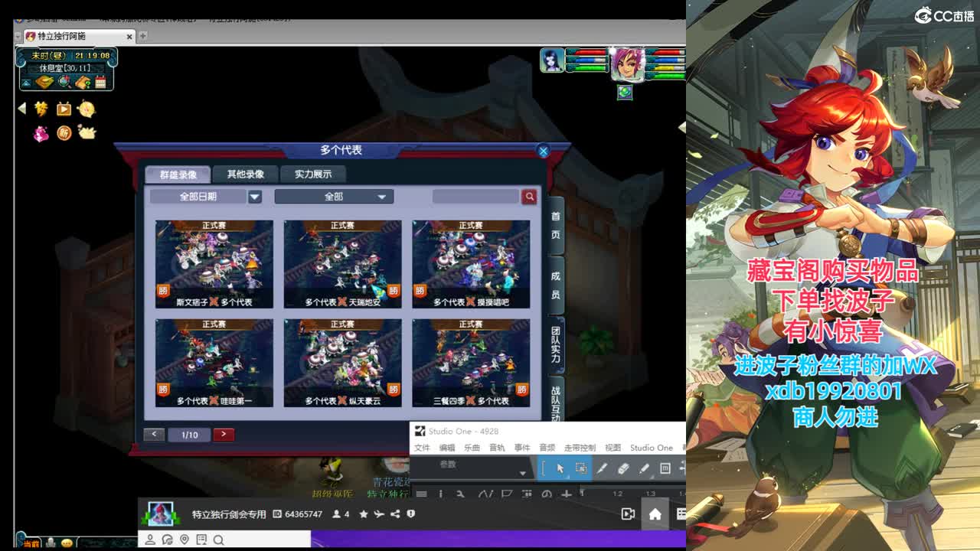Select the Eraser tool in Studio One
Screen dimensions: 980x551
point(623,467)
